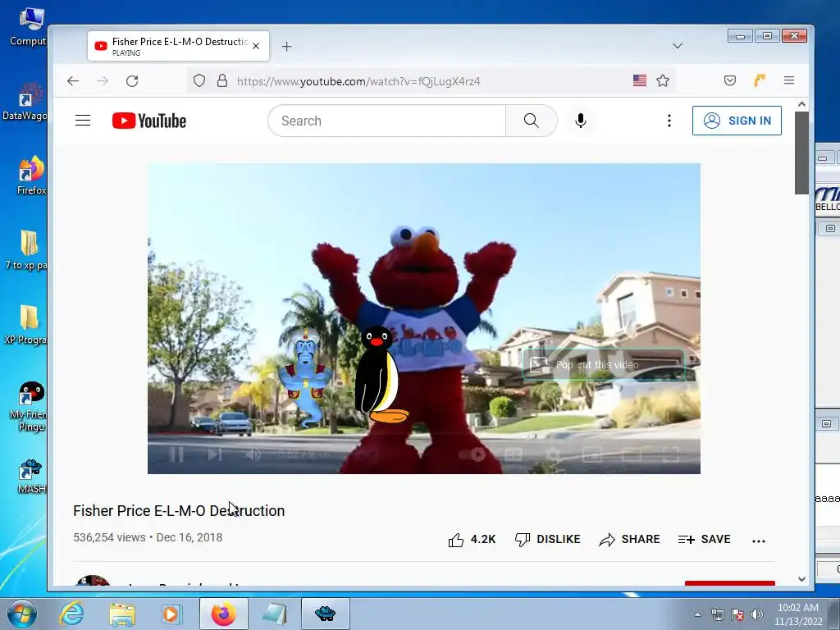Click the page scrollbar up arrow
This screenshot has width=840, height=630.
(801, 104)
